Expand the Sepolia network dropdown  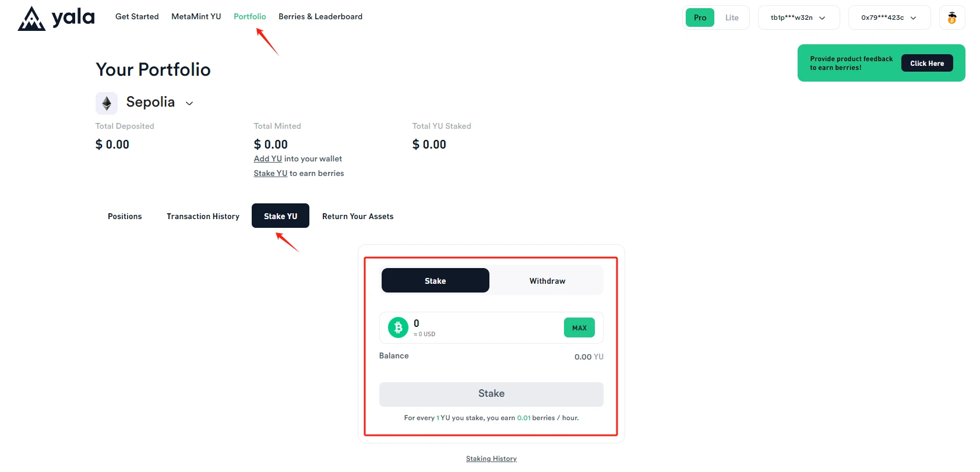click(x=189, y=103)
